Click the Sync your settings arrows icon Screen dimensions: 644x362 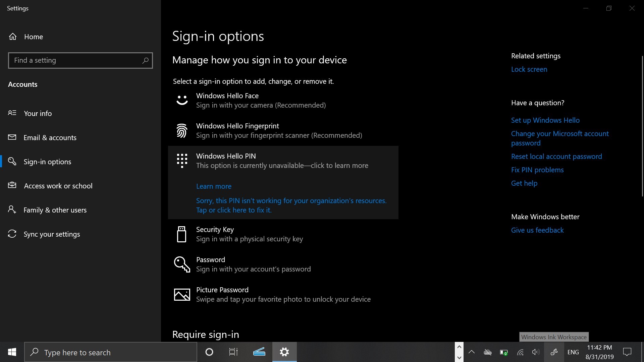click(x=12, y=234)
